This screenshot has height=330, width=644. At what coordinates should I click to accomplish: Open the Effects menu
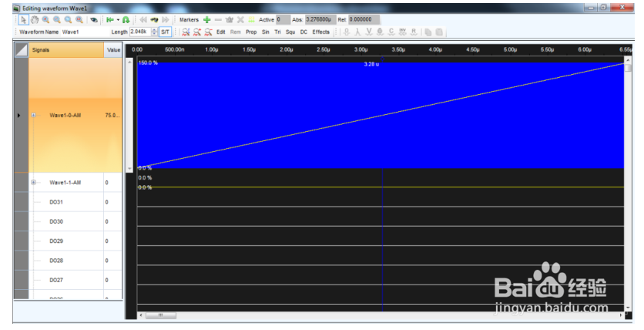[320, 32]
